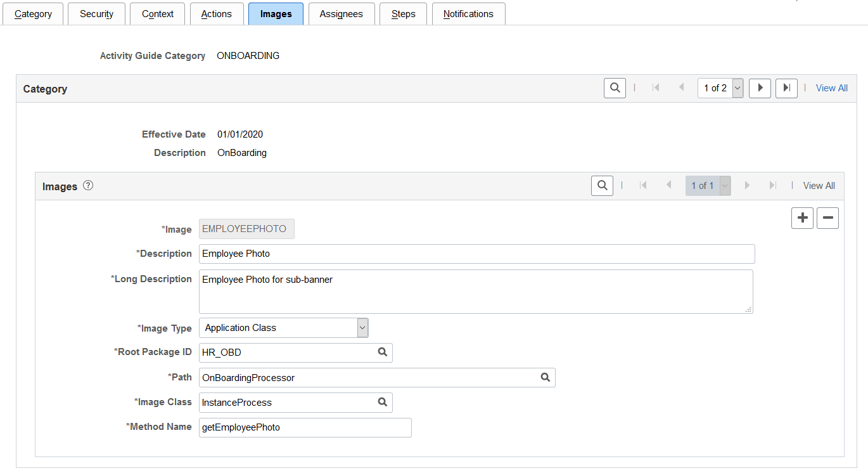Image resolution: width=868 pixels, height=473 pixels.
Task: Go to next Category row
Action: (760, 87)
